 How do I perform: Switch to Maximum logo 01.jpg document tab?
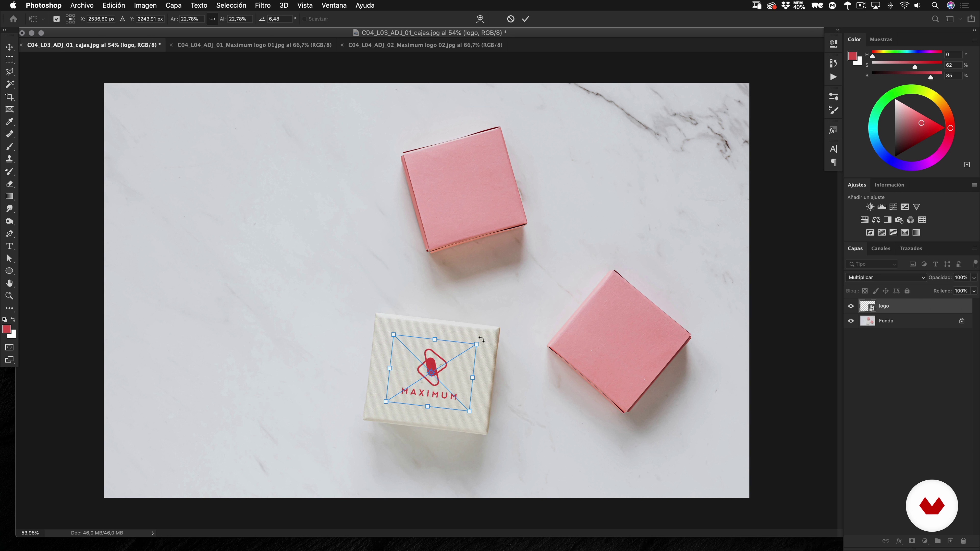pos(254,45)
